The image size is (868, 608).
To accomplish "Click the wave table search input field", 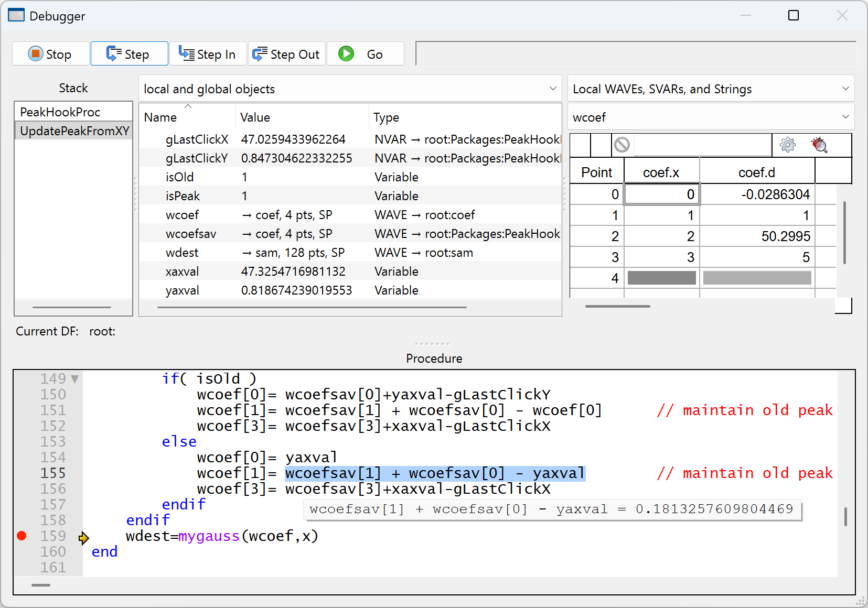I will pos(702,145).
